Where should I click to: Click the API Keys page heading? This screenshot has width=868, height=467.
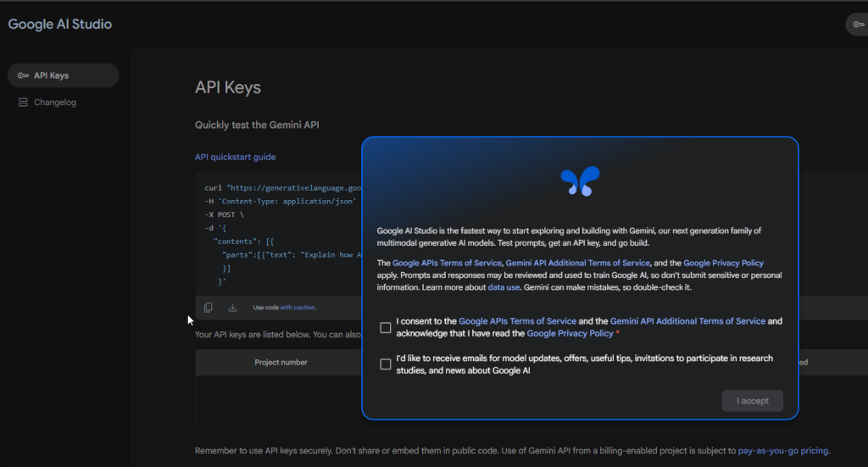pos(227,87)
